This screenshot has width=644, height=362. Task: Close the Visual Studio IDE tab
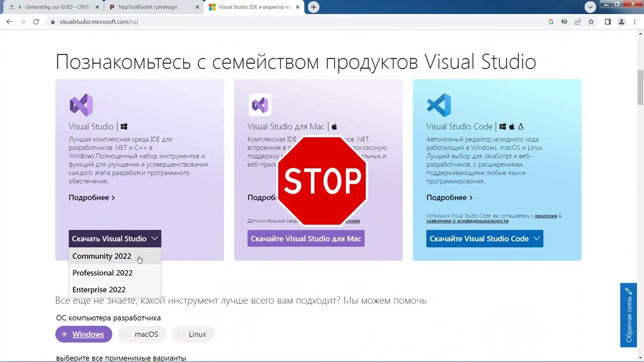tap(298, 7)
